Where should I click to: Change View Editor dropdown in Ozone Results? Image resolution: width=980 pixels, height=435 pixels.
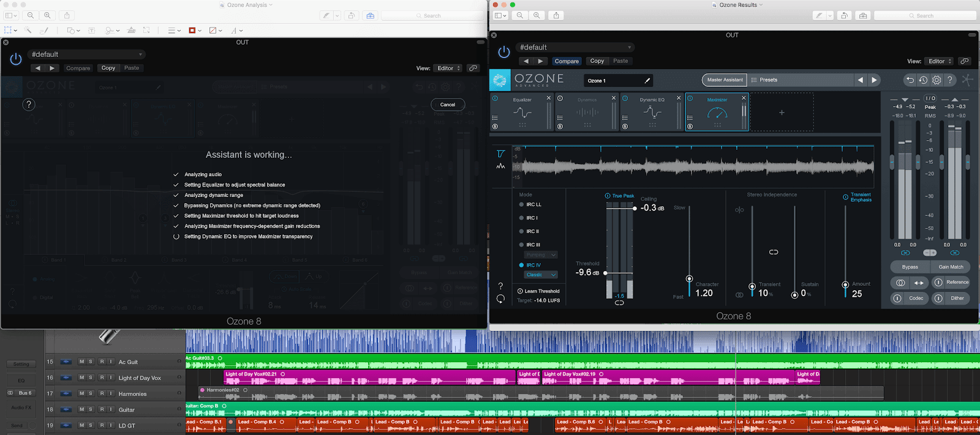[x=940, y=61]
